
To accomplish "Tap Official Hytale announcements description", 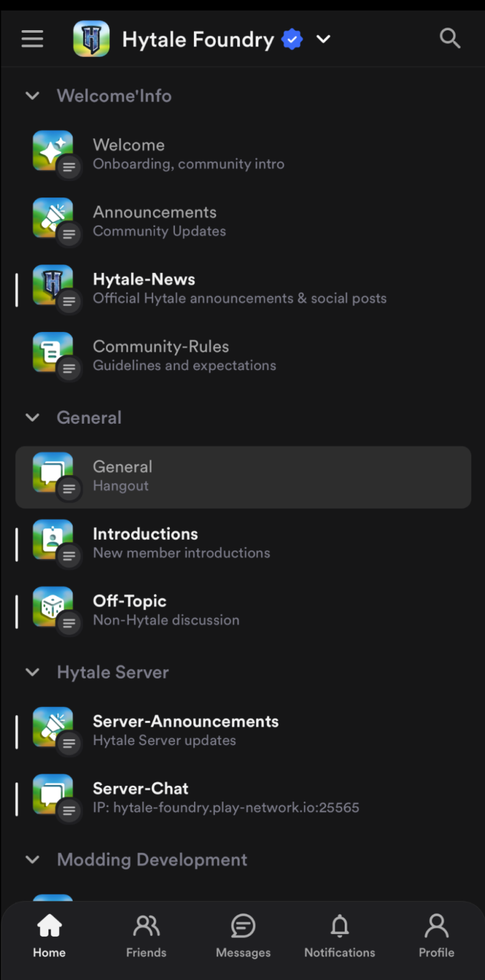I will [x=240, y=298].
